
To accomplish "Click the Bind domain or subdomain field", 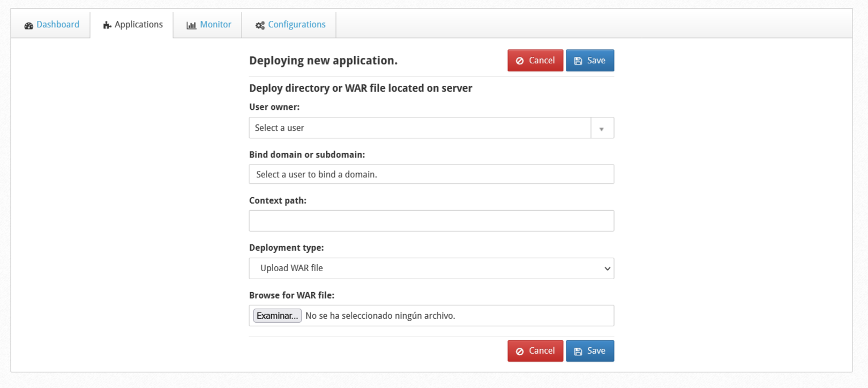I will [x=431, y=174].
